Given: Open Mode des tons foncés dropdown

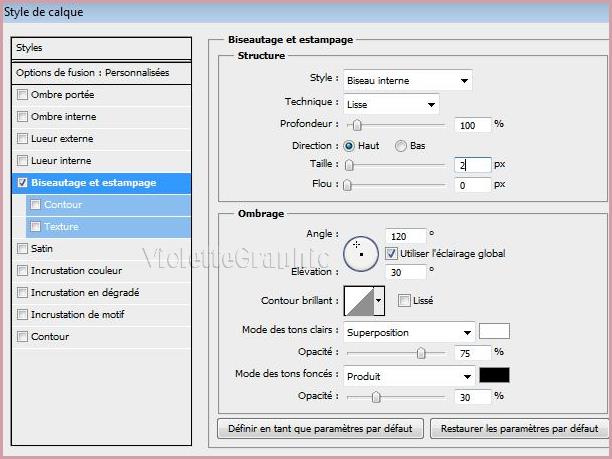Looking at the screenshot, I should pos(408,377).
